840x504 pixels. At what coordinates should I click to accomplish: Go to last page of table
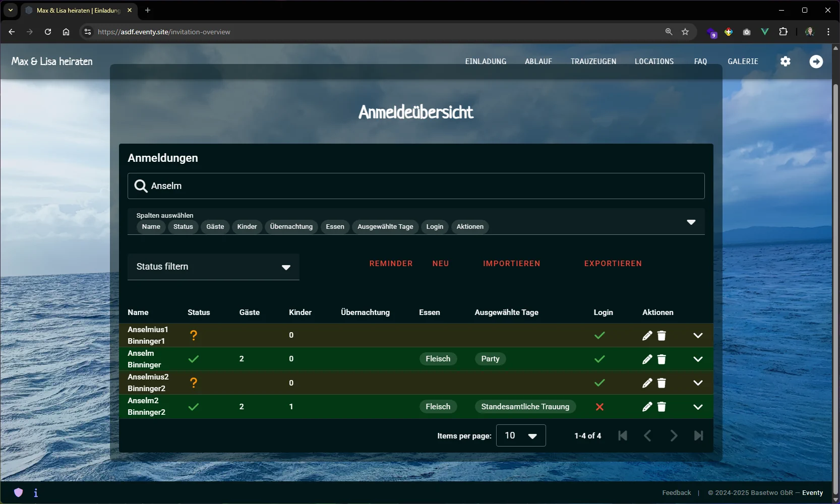pyautogui.click(x=698, y=435)
